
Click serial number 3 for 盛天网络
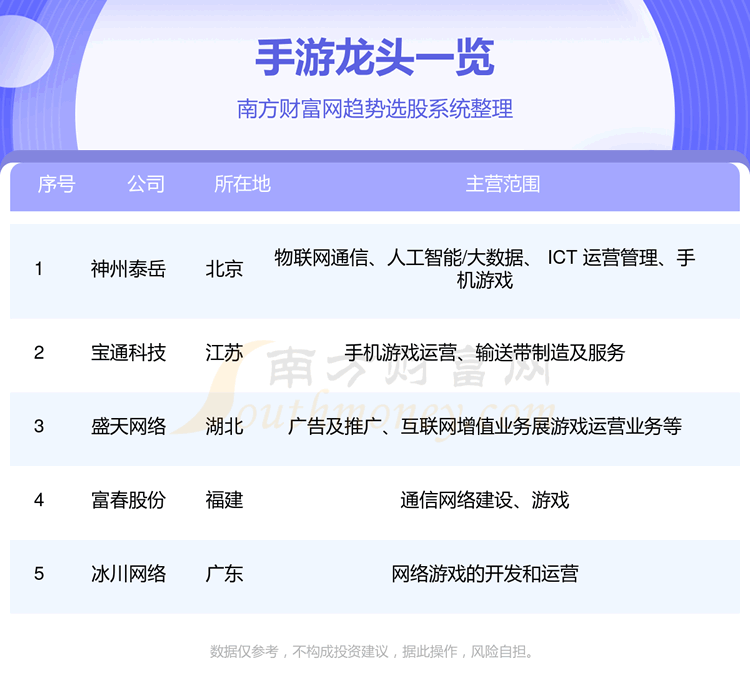tap(39, 427)
